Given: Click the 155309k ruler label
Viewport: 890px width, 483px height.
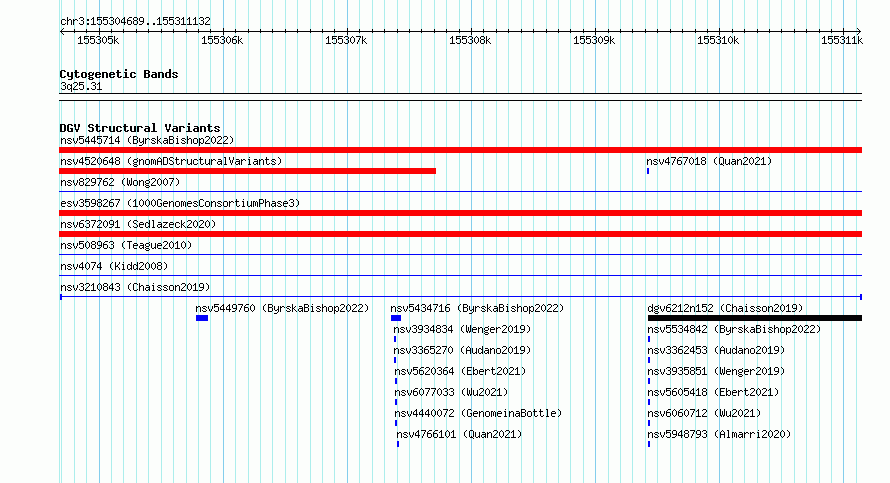Looking at the screenshot, I should click(x=594, y=40).
